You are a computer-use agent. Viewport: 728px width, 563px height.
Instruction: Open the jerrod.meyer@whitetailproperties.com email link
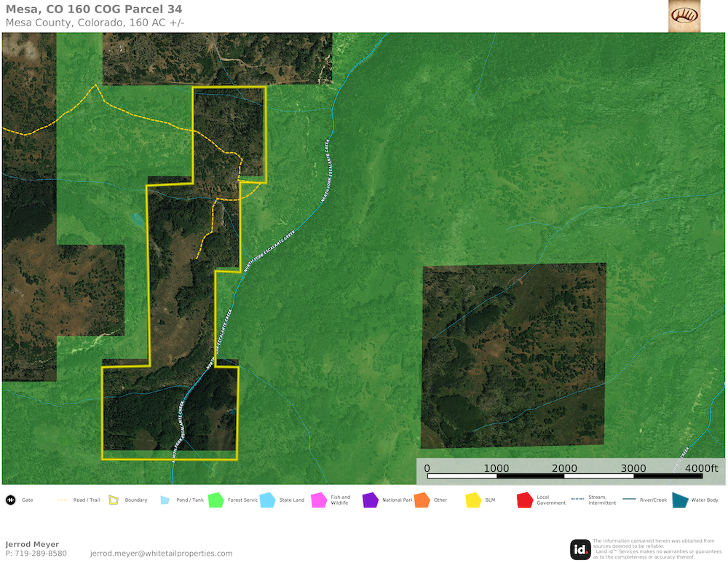point(161,554)
